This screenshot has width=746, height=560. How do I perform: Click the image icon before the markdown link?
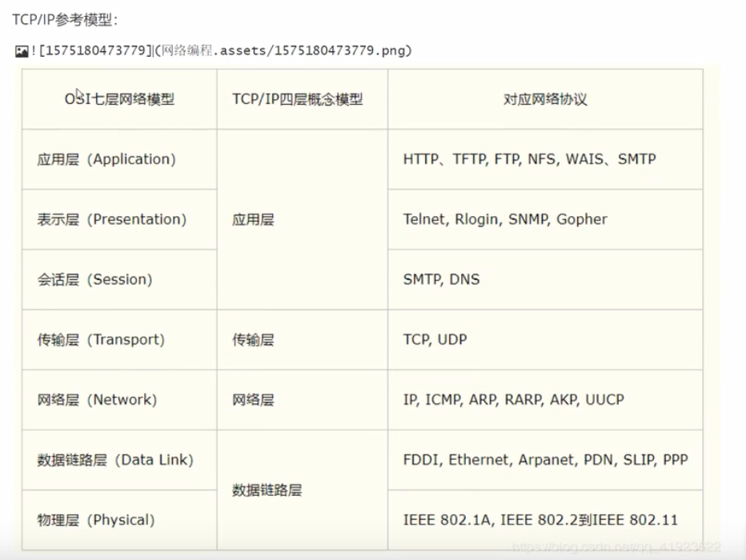(22, 51)
